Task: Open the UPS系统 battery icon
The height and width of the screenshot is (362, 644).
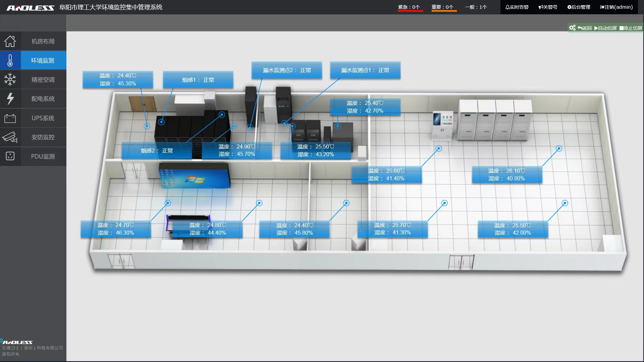Action: point(10,118)
